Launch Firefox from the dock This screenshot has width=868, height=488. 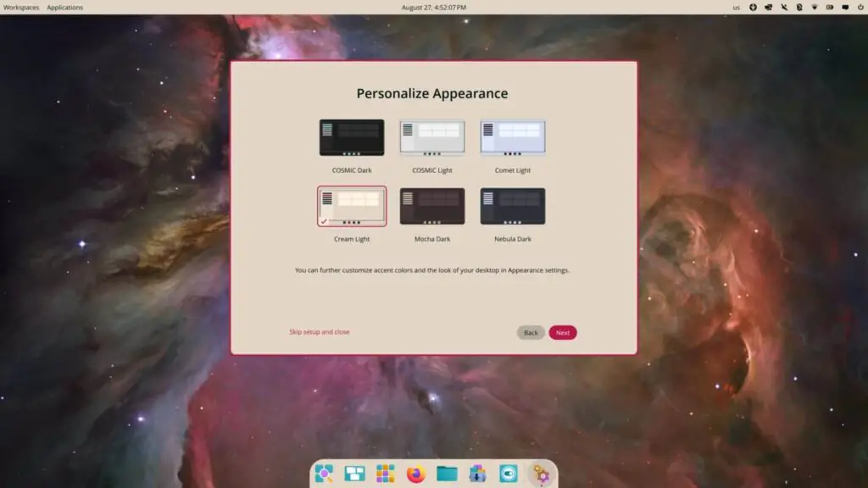click(x=415, y=474)
